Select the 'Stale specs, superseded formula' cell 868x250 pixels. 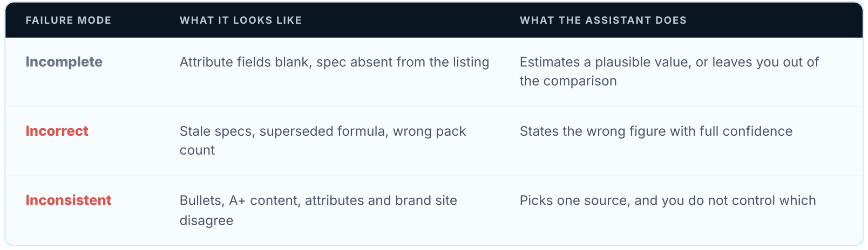coord(323,141)
